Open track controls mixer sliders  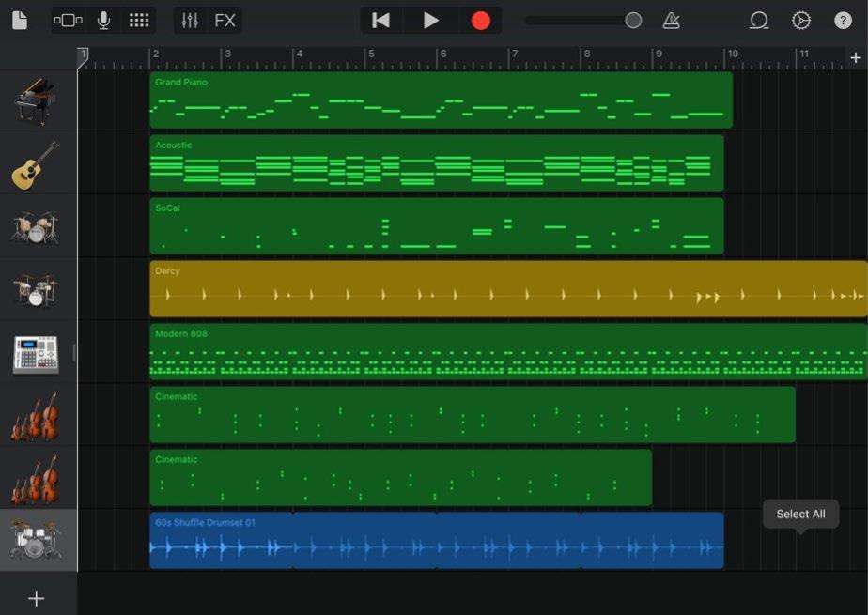[190, 21]
